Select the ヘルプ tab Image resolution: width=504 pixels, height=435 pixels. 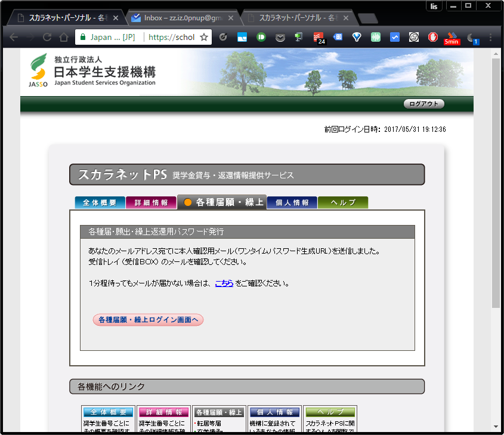tap(343, 202)
